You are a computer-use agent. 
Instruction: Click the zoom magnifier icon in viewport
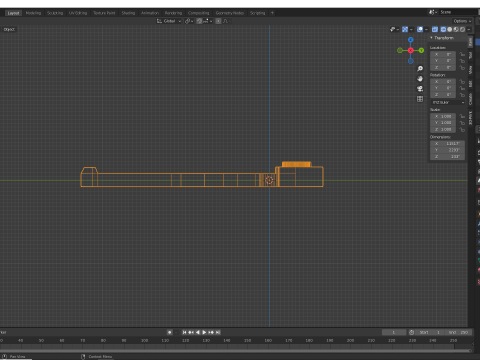420,69
